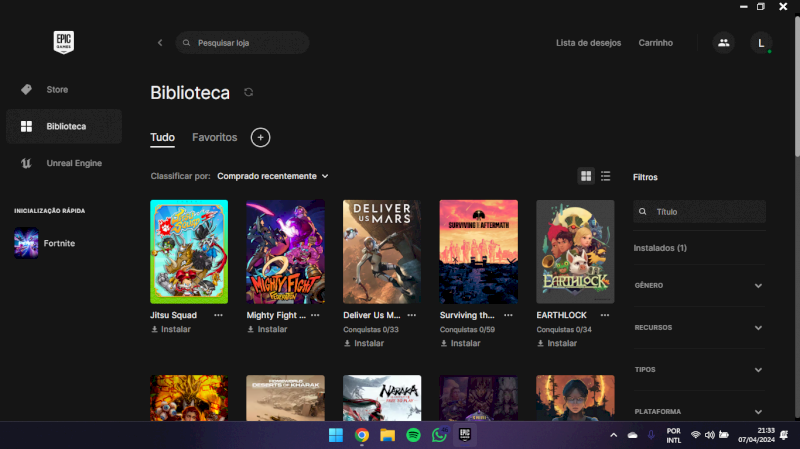
Task: Install Mighty Fight Federation
Action: [267, 330]
